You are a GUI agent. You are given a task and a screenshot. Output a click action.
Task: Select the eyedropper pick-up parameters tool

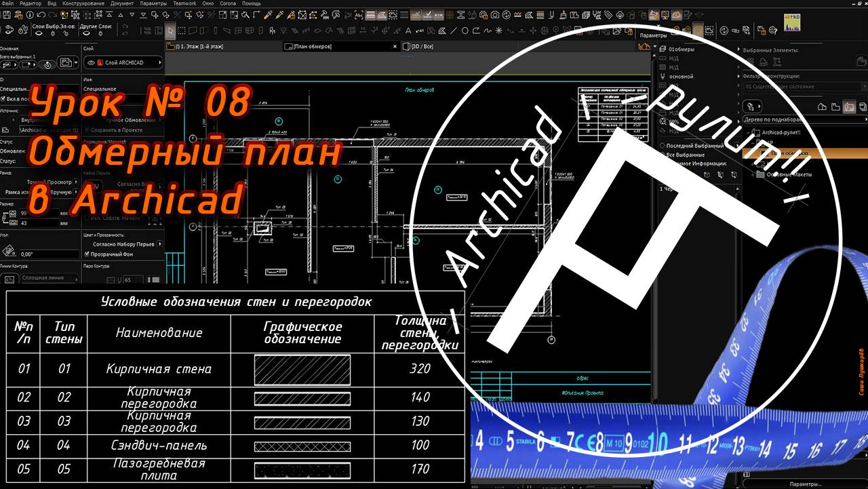(268, 14)
